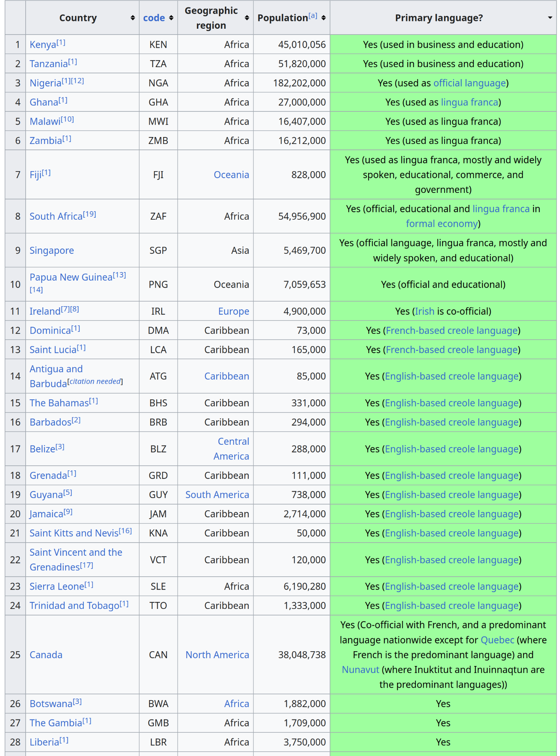The image size is (560, 756).
Task: Open the Dominica link
Action: click(x=50, y=330)
